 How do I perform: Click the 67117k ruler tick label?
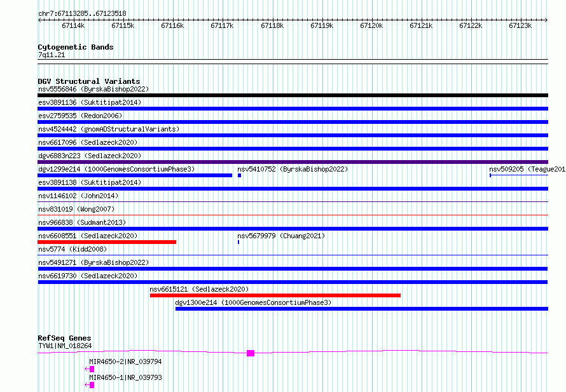click(222, 25)
